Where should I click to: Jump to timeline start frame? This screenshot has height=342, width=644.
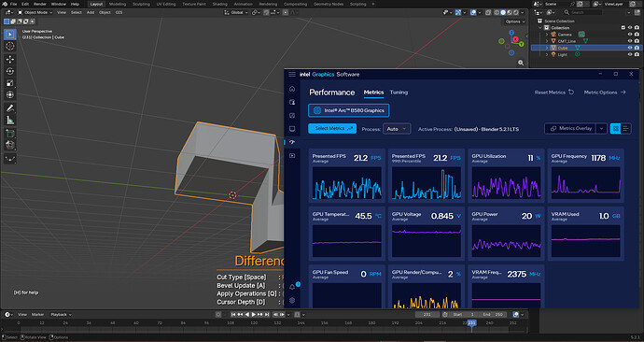(x=233, y=315)
